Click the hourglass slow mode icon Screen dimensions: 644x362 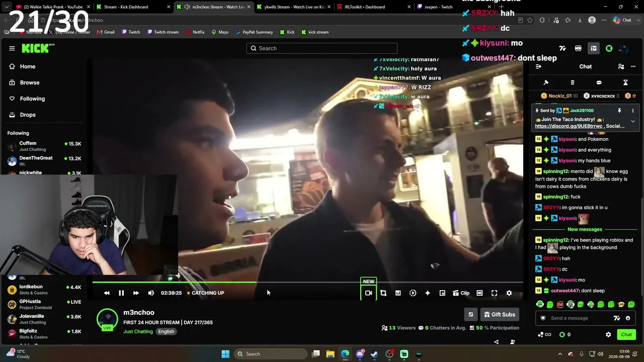tap(625, 82)
